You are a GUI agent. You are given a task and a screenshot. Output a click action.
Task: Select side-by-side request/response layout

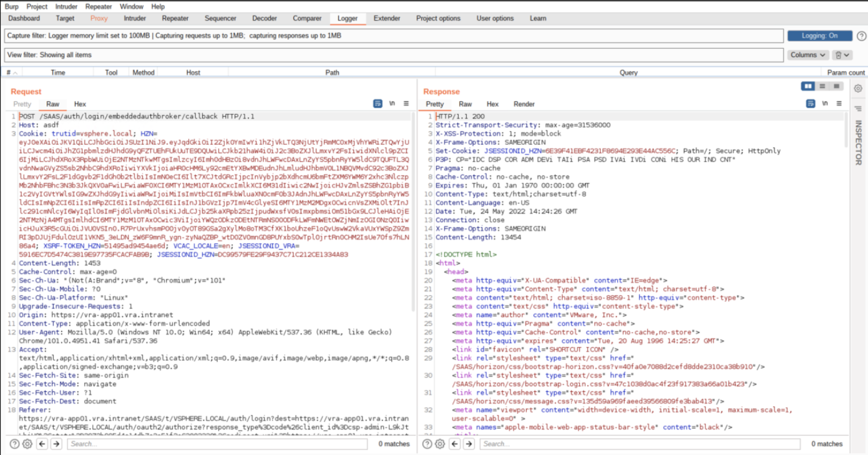(808, 86)
